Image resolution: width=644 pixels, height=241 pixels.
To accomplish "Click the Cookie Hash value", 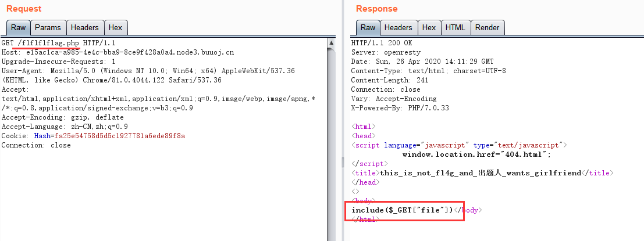I will 119,136.
